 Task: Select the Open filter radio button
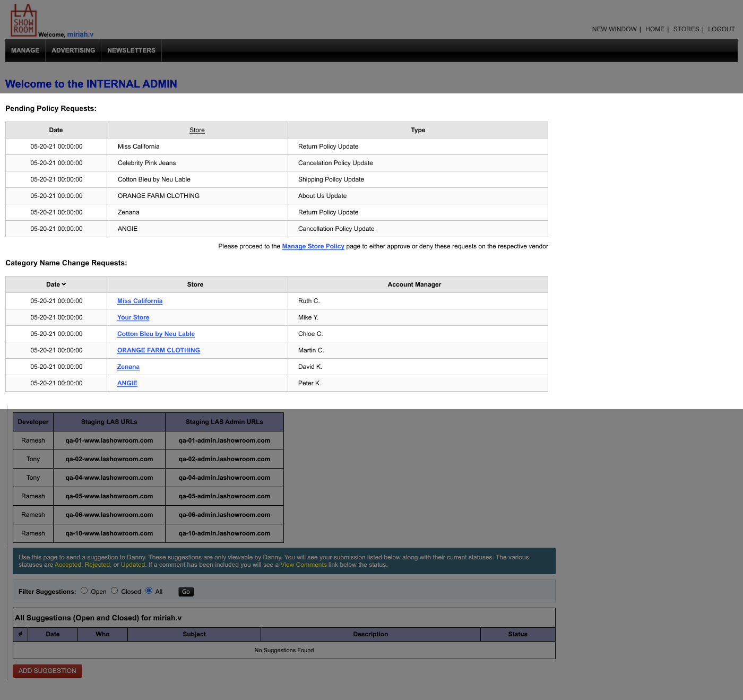[84, 591]
